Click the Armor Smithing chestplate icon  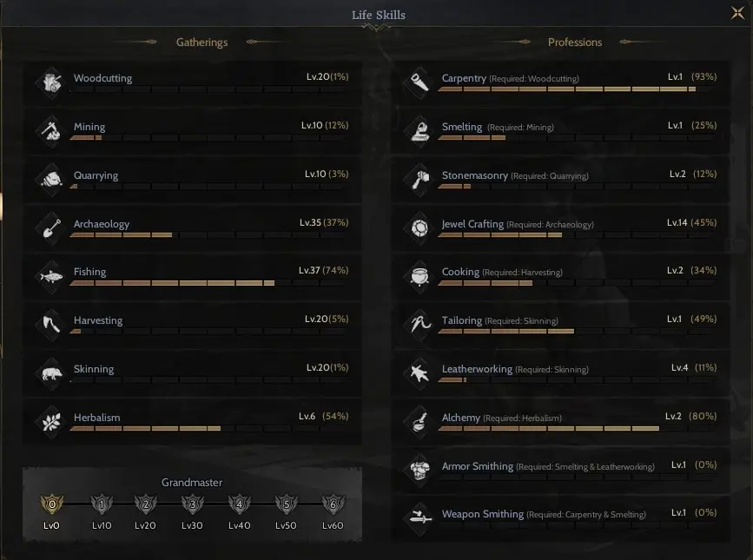(419, 471)
